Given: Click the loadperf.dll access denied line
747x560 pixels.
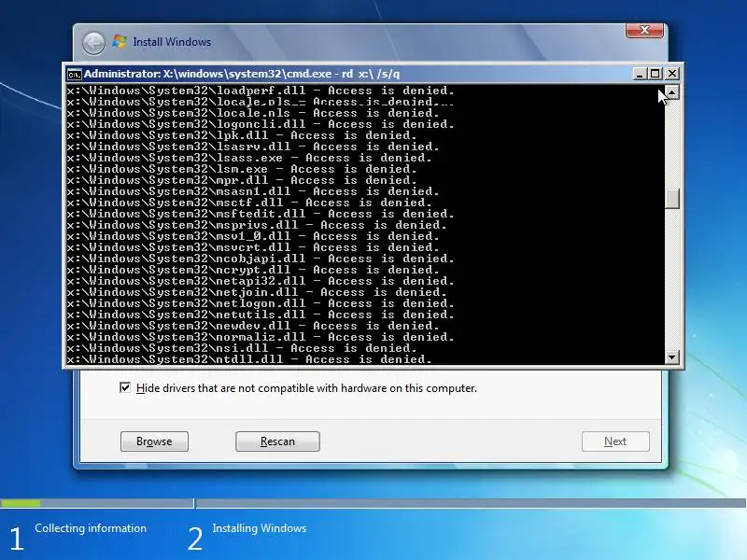Looking at the screenshot, I should tap(261, 91).
